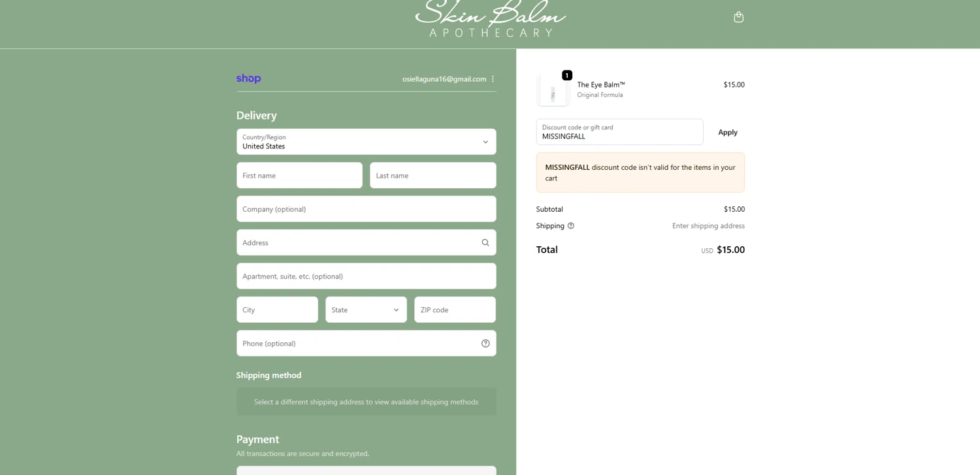Open account options next to the email
Viewport: 980px width, 475px height.
493,79
